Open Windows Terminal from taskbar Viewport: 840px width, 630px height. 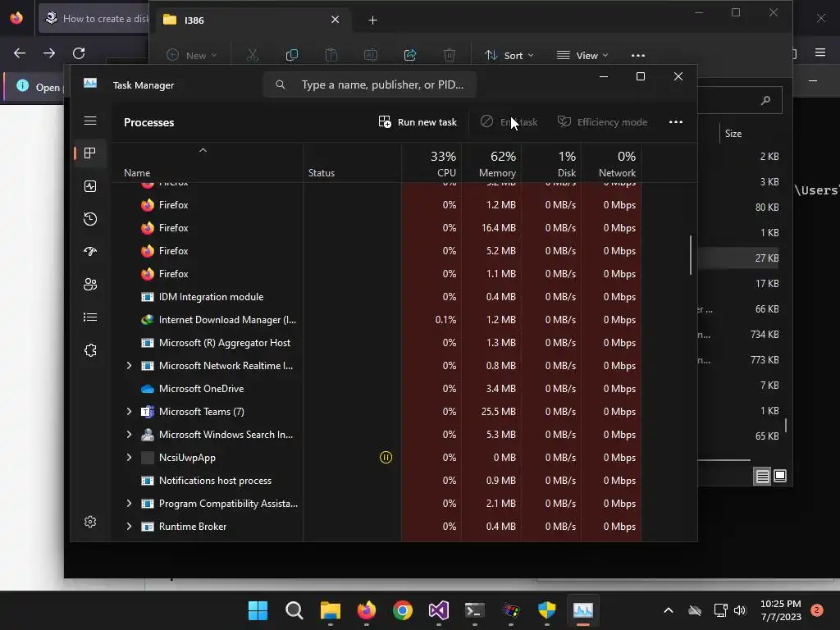pos(475,610)
